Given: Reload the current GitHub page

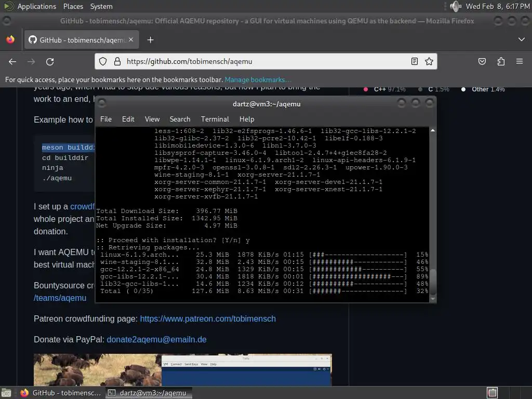Looking at the screenshot, I should point(50,61).
